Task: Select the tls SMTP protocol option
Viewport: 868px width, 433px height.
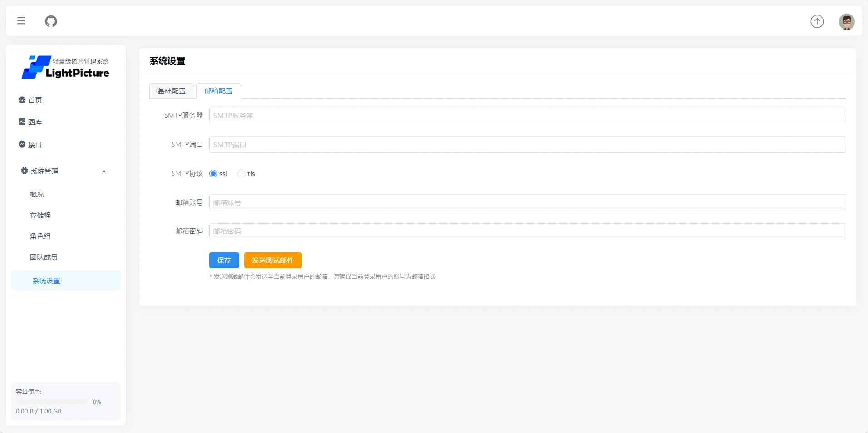Action: pyautogui.click(x=241, y=173)
